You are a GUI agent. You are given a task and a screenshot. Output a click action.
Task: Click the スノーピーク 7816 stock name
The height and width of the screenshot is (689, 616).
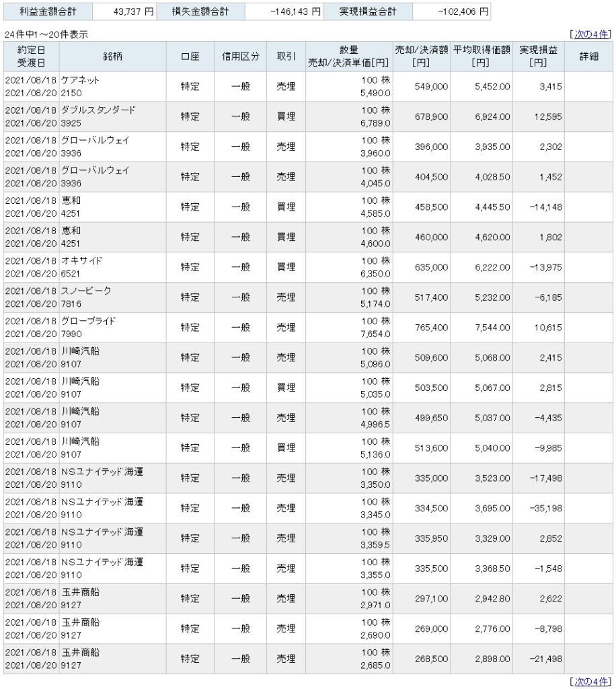point(86,297)
